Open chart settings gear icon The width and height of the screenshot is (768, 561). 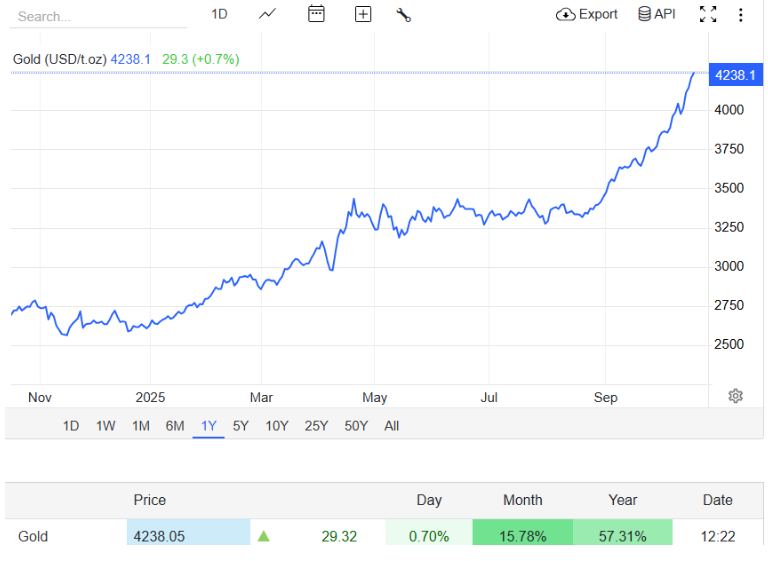pyautogui.click(x=736, y=396)
